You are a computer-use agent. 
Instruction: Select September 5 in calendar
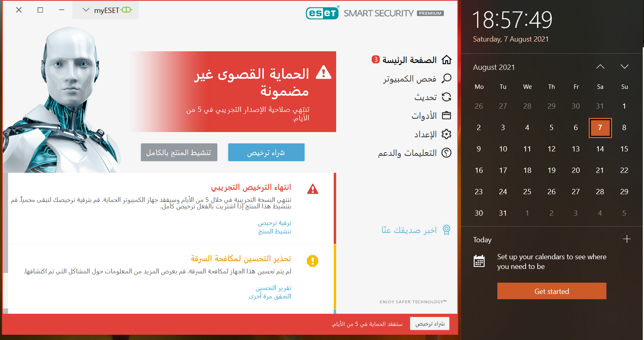pyautogui.click(x=624, y=213)
